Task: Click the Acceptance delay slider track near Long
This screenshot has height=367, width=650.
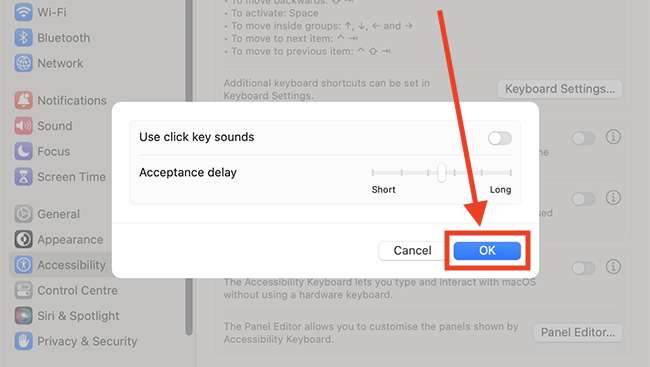Action: (x=497, y=173)
